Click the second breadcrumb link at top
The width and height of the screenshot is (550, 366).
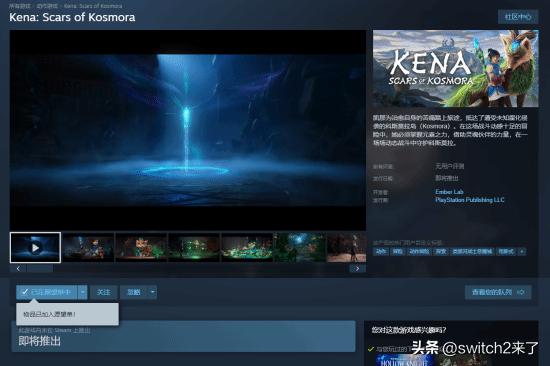47,6
